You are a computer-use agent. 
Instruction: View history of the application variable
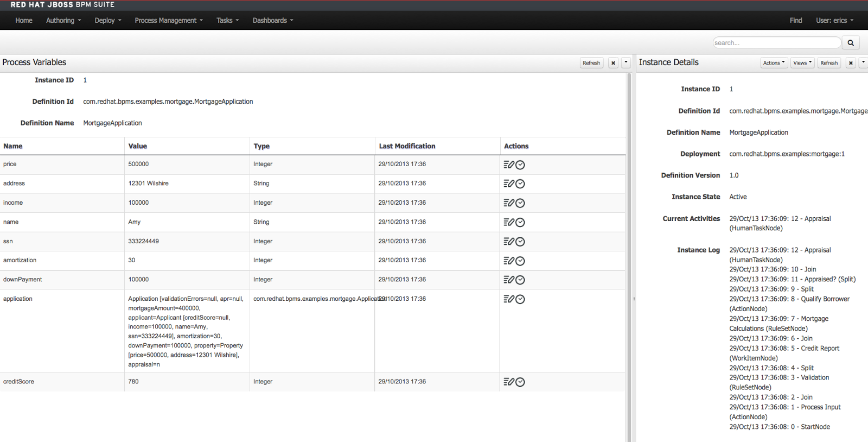520,299
